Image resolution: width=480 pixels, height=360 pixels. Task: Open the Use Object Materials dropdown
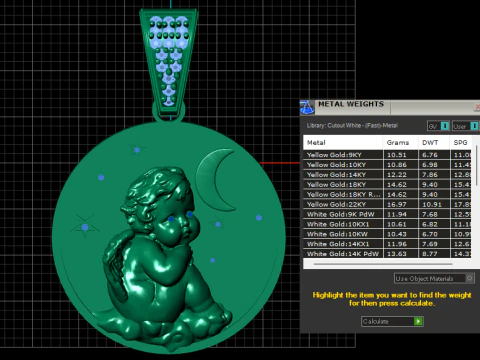[x=434, y=278]
